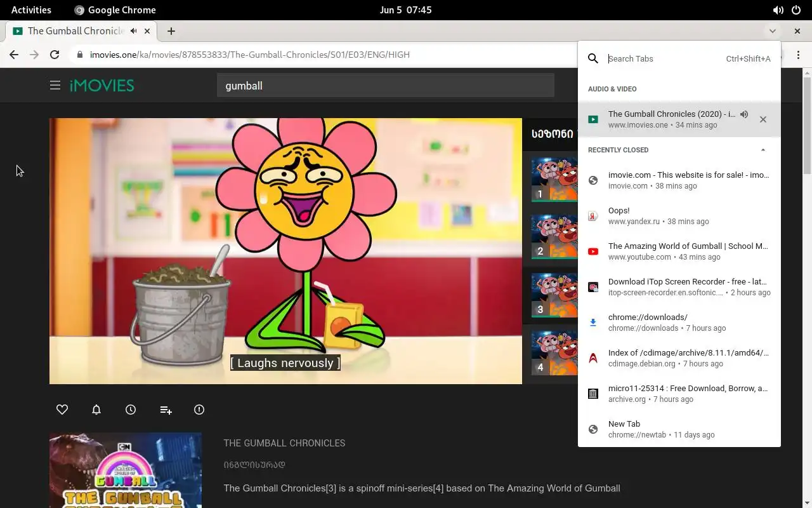Click the site search field containing gumball
The image size is (812, 508).
(386, 85)
